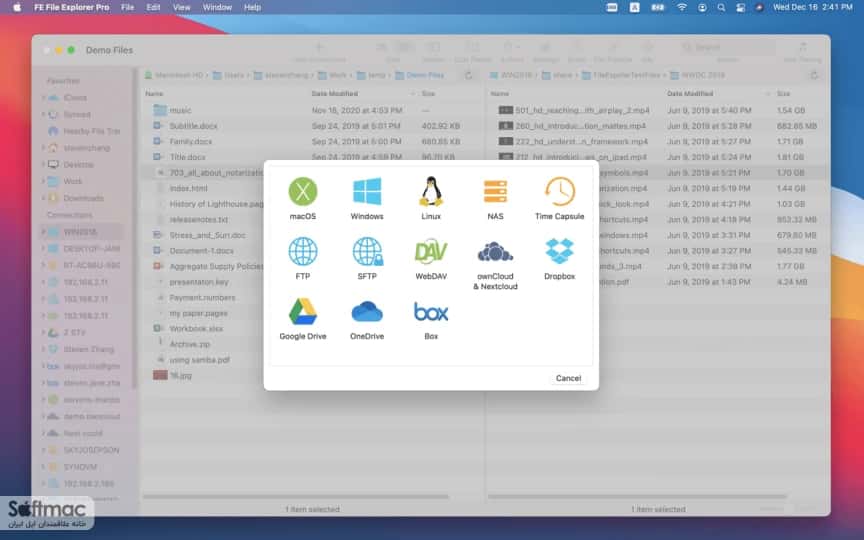Open Spotlight search in the menu bar
The height and width of the screenshot is (540, 864).
click(x=721, y=7)
